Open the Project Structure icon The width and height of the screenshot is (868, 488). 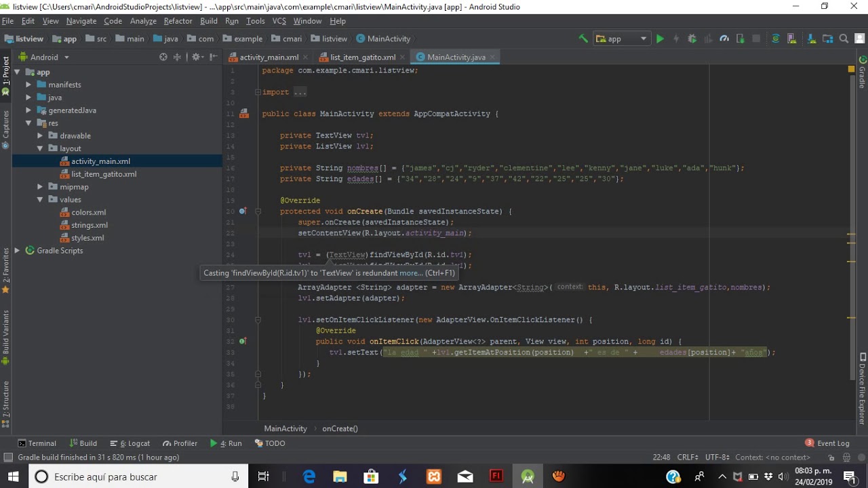pos(827,39)
